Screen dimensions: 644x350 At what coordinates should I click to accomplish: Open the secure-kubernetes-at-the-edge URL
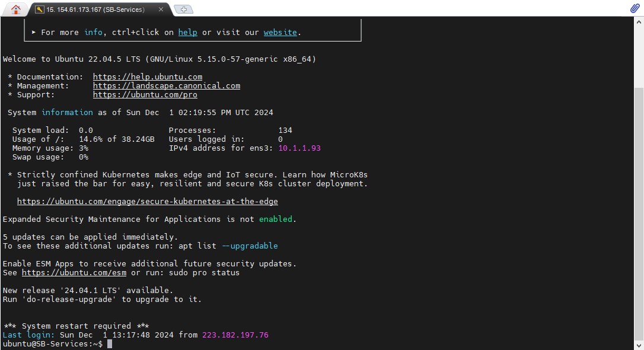(148, 201)
